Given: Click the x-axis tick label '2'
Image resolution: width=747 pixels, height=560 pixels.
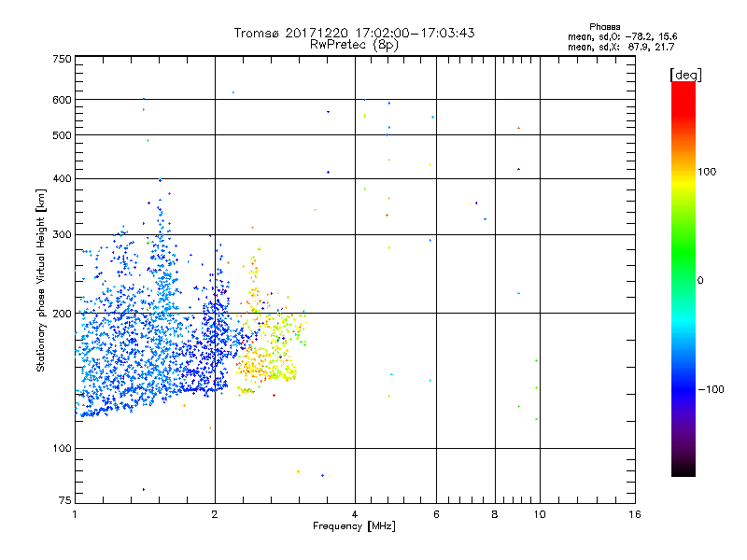Looking at the screenshot, I should 215,514.
